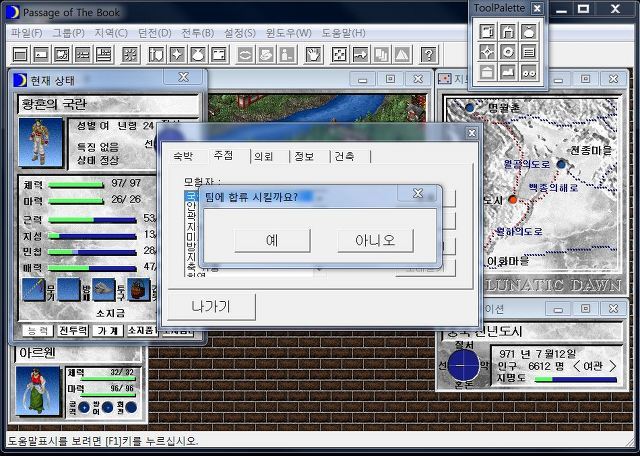Screen dimensions: 640x456
Task: Open the 지역(C) menu
Action: (x=111, y=33)
